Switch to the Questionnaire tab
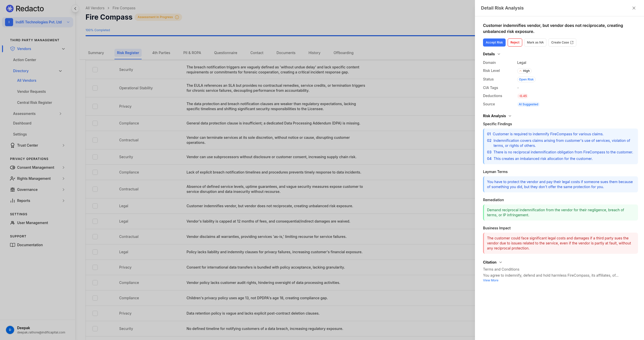 [225, 53]
